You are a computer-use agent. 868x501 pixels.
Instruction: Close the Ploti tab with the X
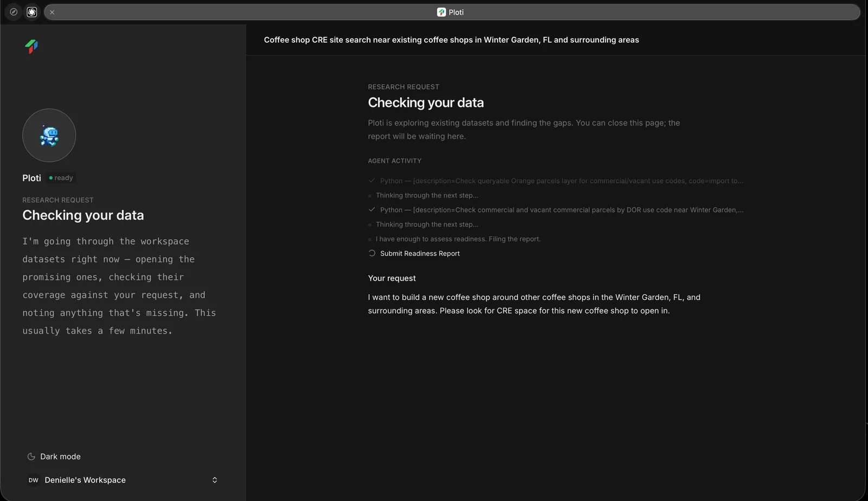tap(52, 12)
